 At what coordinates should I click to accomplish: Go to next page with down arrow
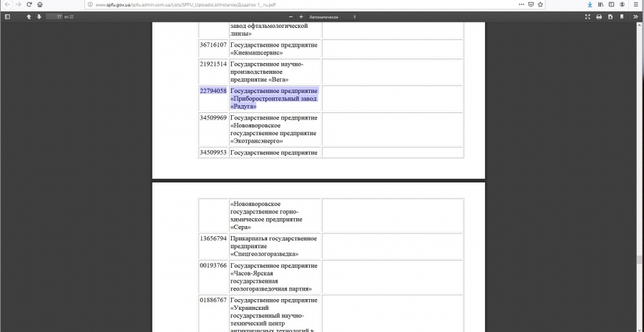[x=39, y=16]
